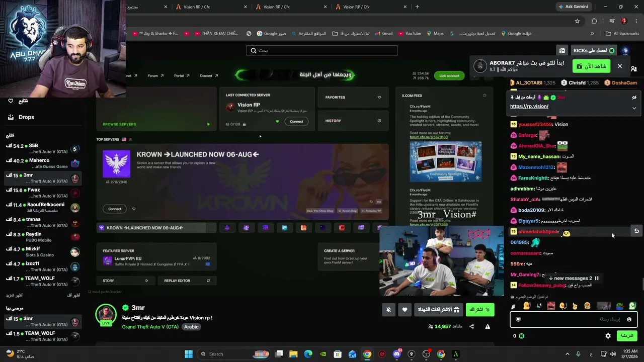Viewport: 644px width, 362px height.
Task: Show hidden system tray icons
Action: tap(568, 354)
